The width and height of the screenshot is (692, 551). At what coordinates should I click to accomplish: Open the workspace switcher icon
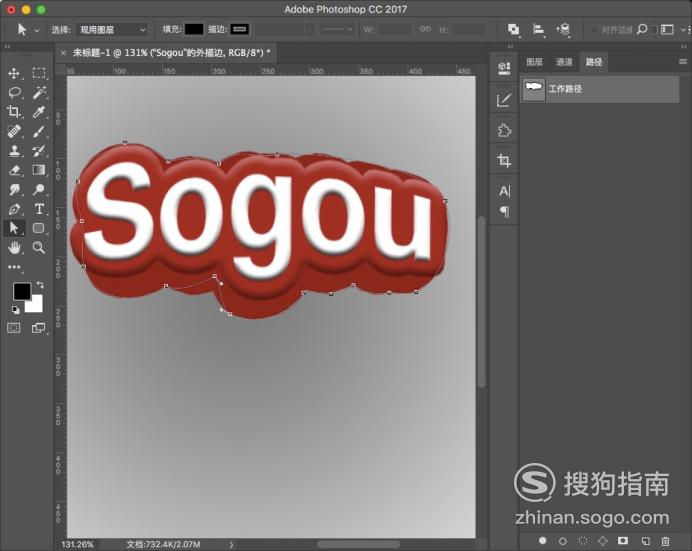pyautogui.click(x=667, y=30)
